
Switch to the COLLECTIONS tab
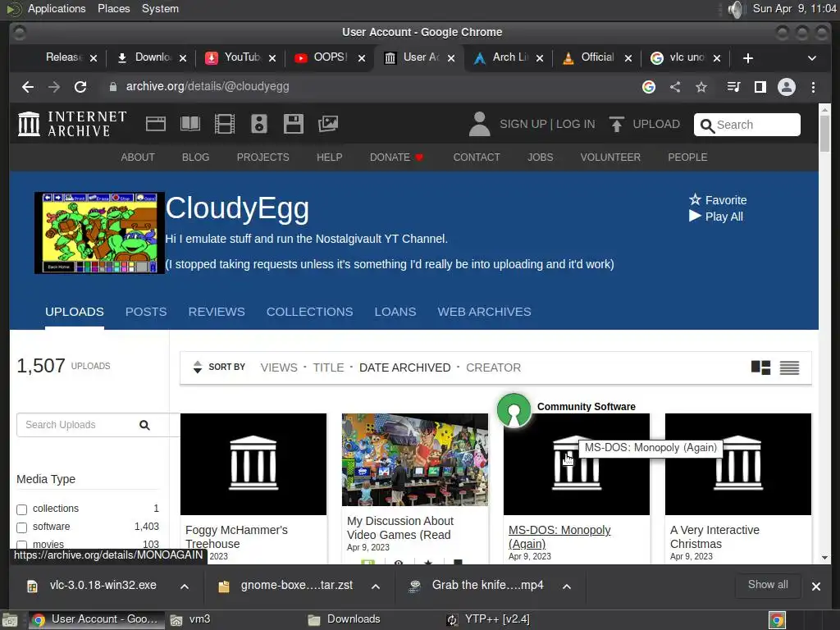309,312
